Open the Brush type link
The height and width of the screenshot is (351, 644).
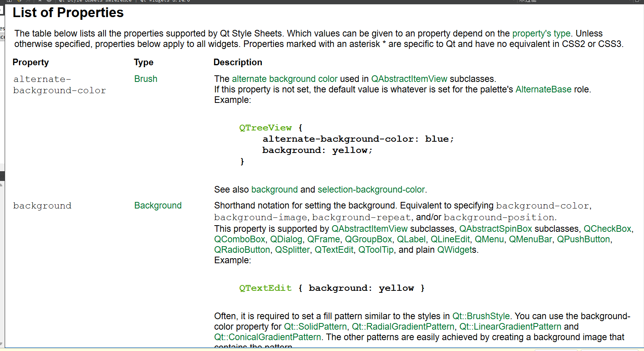tap(146, 79)
